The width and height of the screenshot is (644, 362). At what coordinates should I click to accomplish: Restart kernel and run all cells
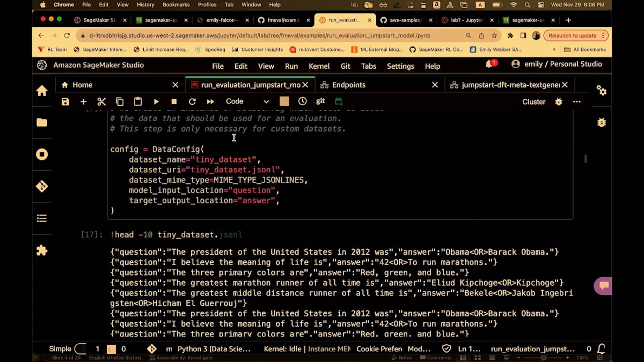point(210,101)
